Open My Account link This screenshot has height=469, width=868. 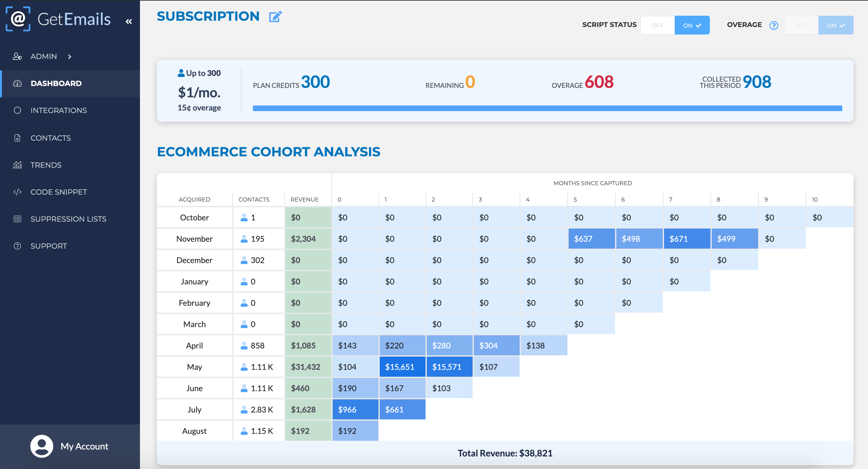84,446
